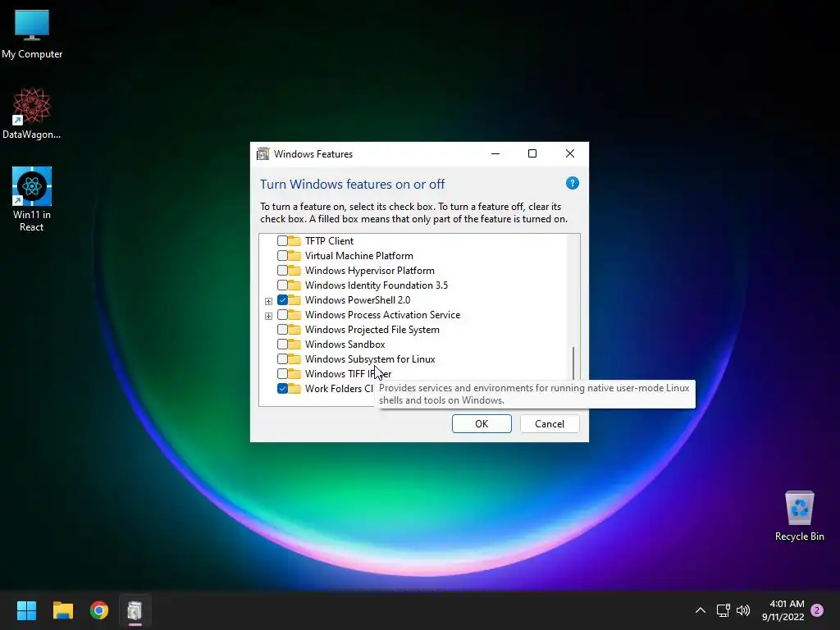840x630 pixels.
Task: Click the Cancel button
Action: click(x=550, y=424)
